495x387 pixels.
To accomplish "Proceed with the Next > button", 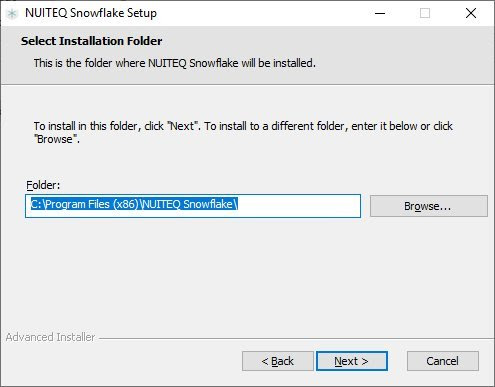I will [x=352, y=361].
